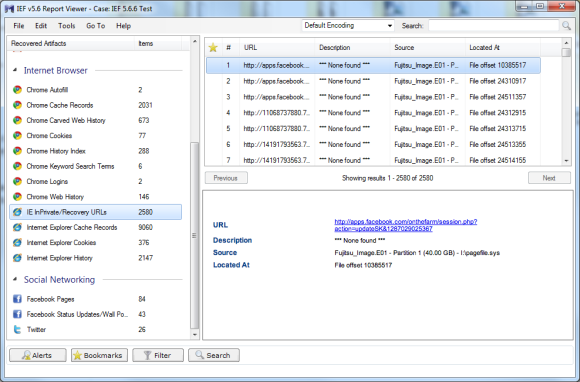This screenshot has width=580, height=382.
Task: Click inside the Search input field
Action: point(493,26)
